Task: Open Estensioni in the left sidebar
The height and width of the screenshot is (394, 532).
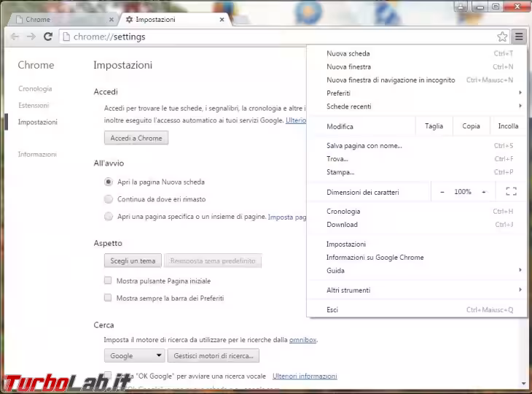Action: pos(34,105)
